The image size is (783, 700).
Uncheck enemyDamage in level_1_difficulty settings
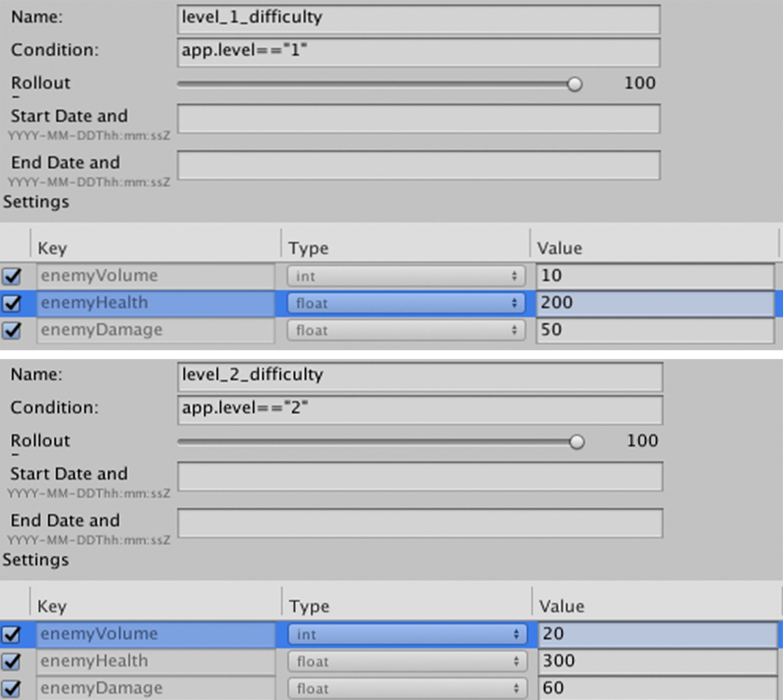[11, 330]
